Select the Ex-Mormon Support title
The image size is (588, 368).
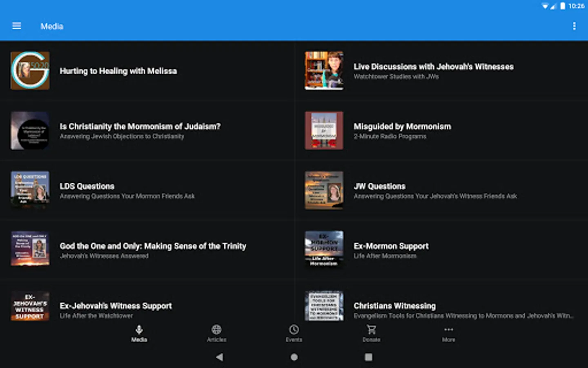point(391,246)
